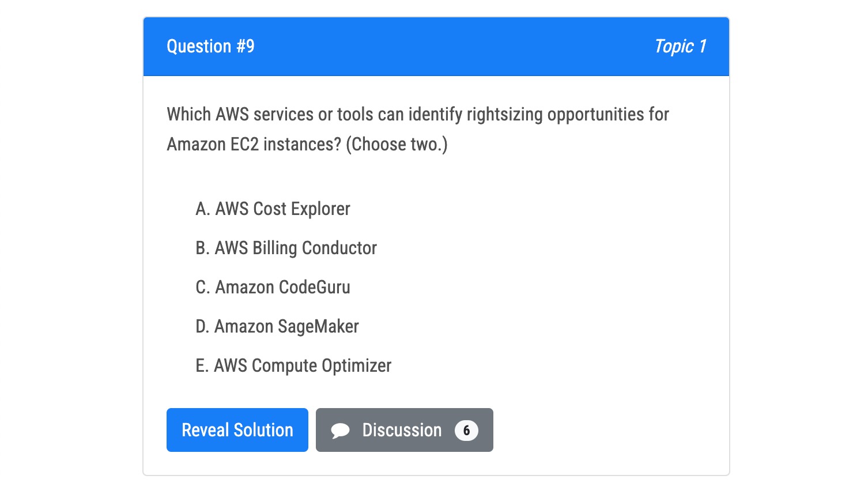Click the speech bubble icon on Discussion

pyautogui.click(x=340, y=431)
